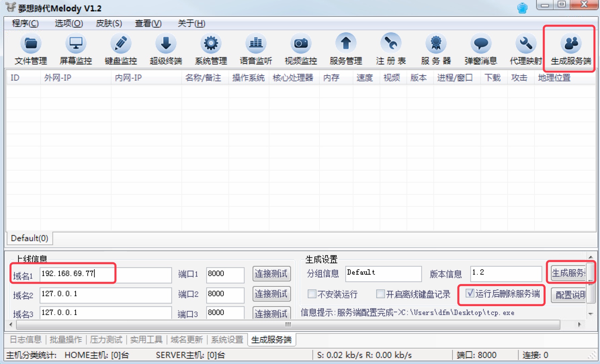The height and width of the screenshot is (364, 600).
Task: Focus the 域名3 input field
Action: point(105,313)
